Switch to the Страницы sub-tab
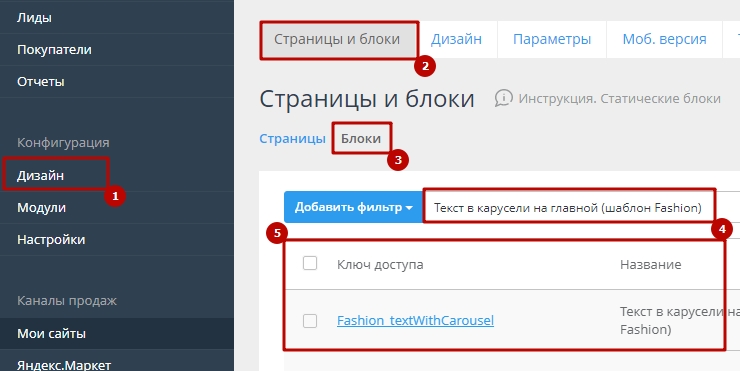Image resolution: width=740 pixels, height=371 pixels. click(292, 139)
